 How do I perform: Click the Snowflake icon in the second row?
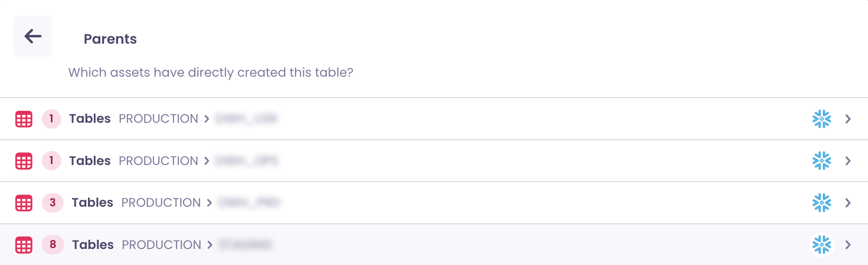821,161
